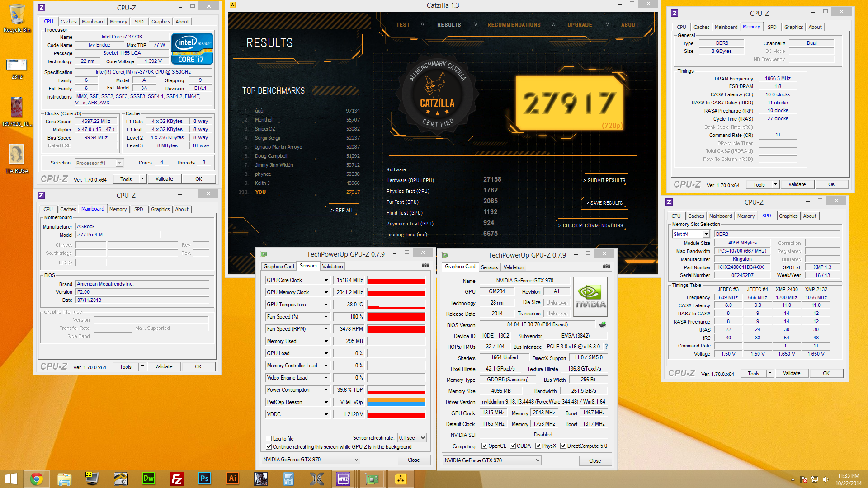Screen dimensions: 868x488
Task: Click CHECK RECOMMENDATIONS in Catzilla
Action: click(590, 225)
